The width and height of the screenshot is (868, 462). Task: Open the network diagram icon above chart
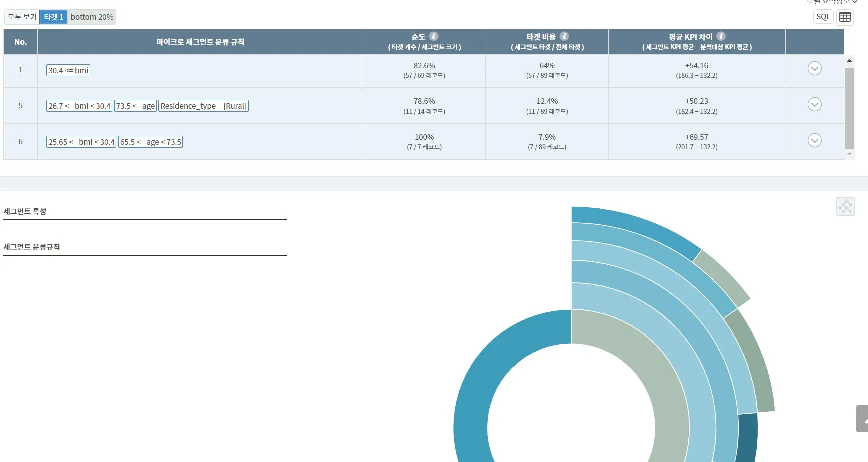[x=846, y=206]
